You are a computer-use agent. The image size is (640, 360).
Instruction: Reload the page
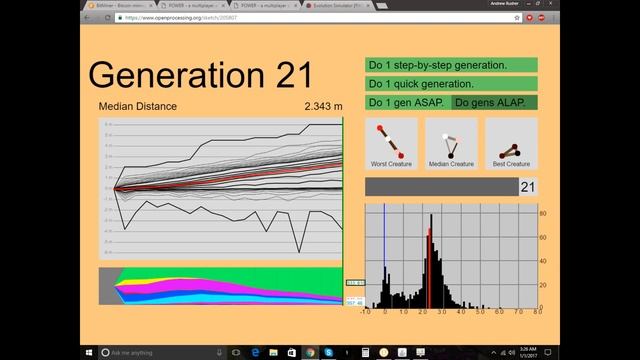107,18
